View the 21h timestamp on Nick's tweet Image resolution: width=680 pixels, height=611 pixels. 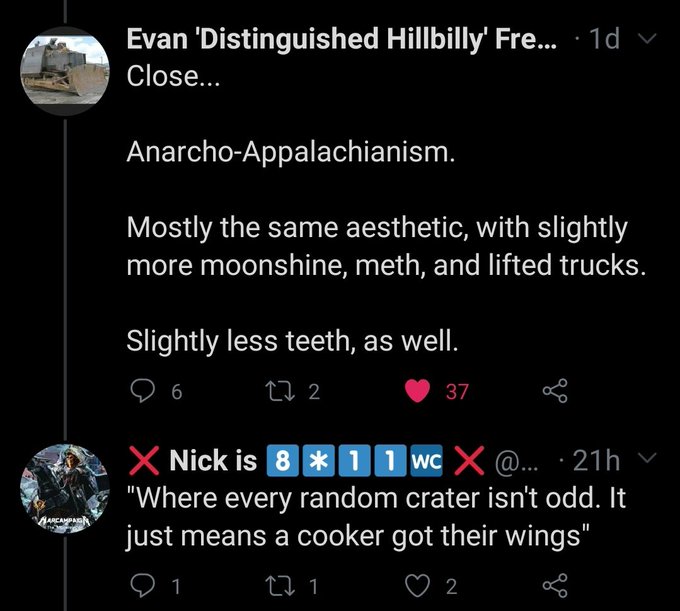pyautogui.click(x=597, y=461)
